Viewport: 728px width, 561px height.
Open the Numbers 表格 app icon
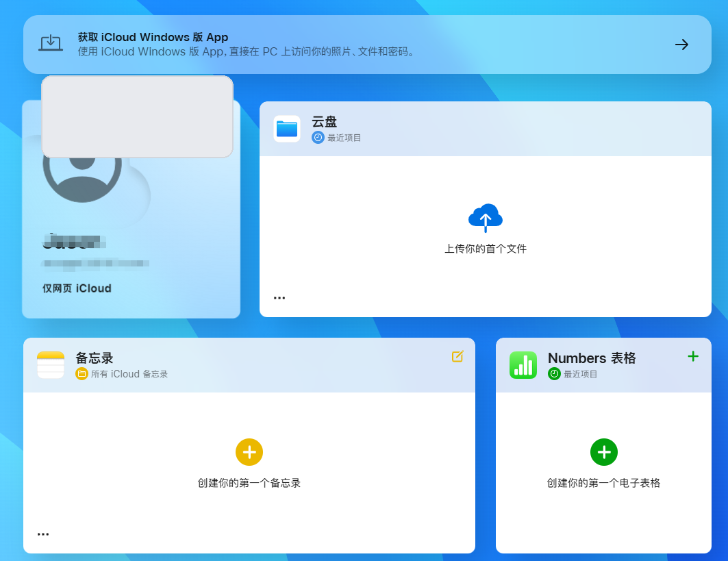[x=523, y=365]
